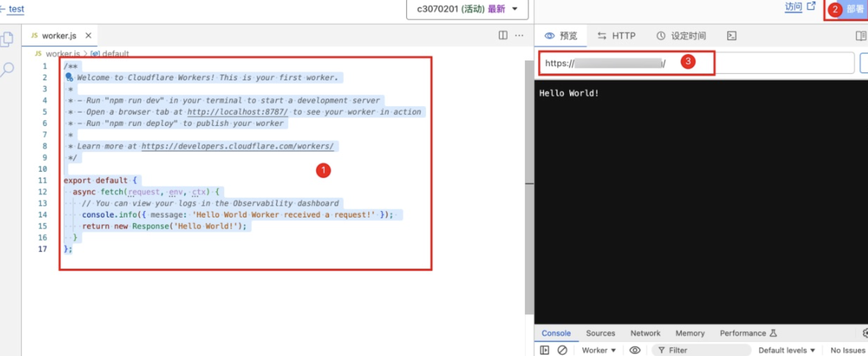This screenshot has height=356, width=868.
Task: Select the Console devtools tab
Action: pos(556,333)
